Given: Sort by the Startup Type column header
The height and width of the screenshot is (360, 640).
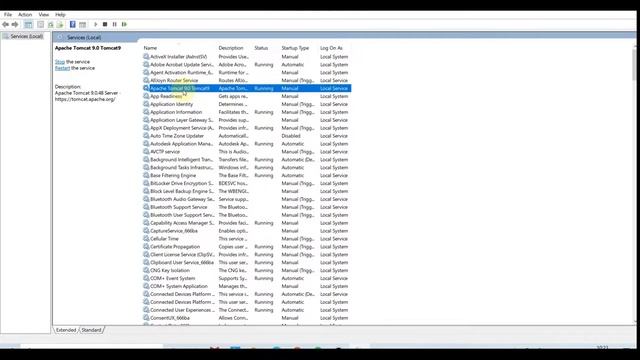Looking at the screenshot, I should [x=295, y=48].
